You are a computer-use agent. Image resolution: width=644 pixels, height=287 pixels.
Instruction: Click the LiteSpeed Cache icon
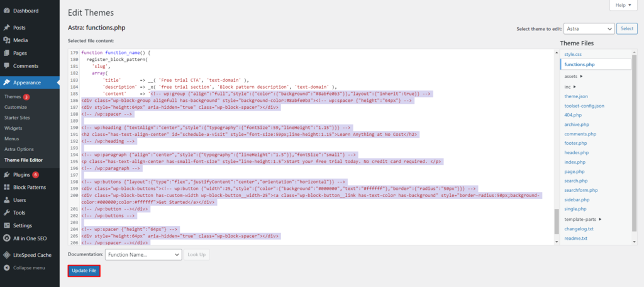coord(6,255)
